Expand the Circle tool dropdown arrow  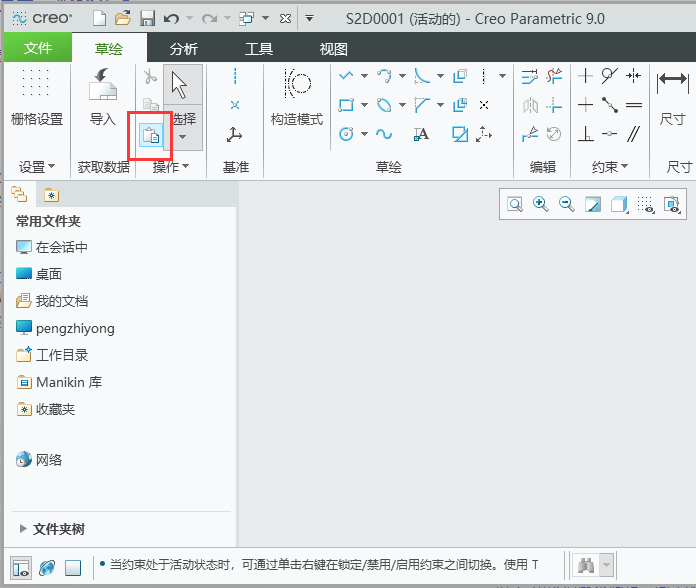click(x=364, y=134)
